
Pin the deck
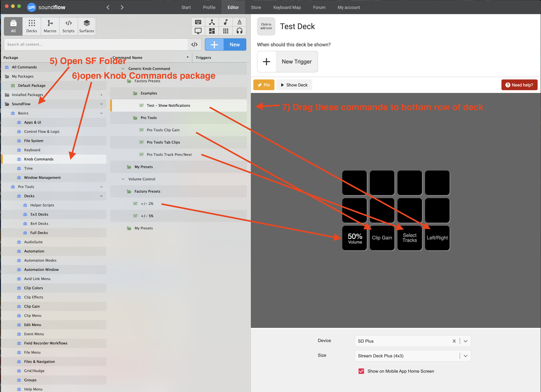click(264, 85)
